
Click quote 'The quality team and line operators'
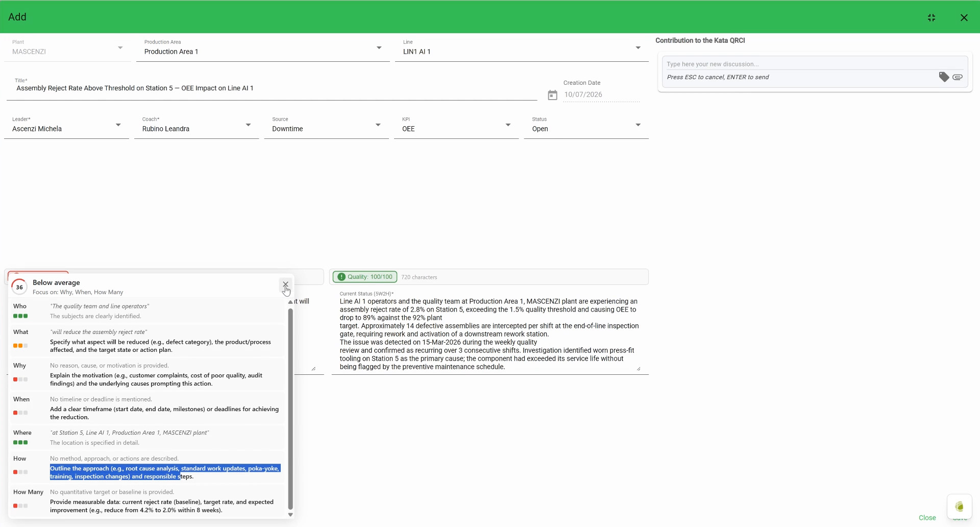[100, 306]
